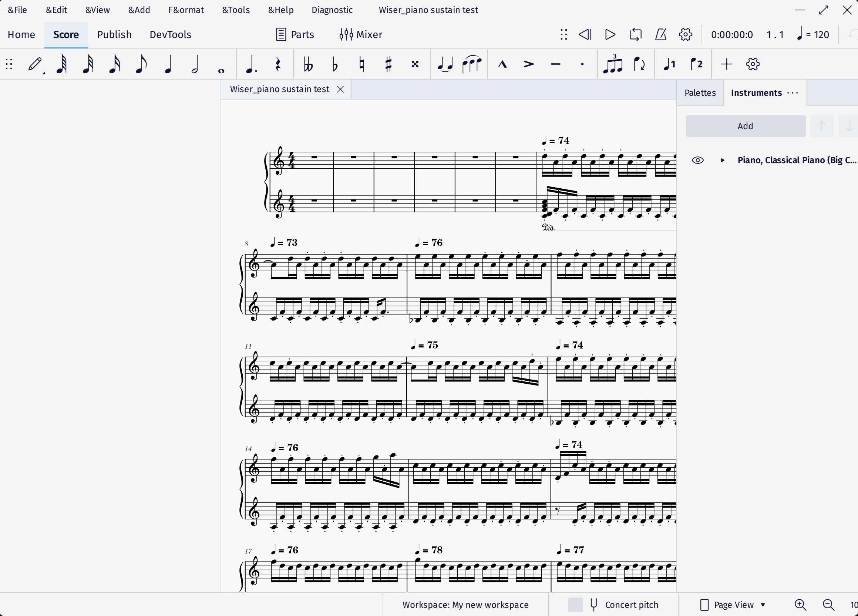Apply the sharp accidental
The height and width of the screenshot is (616, 858).
pyautogui.click(x=388, y=64)
